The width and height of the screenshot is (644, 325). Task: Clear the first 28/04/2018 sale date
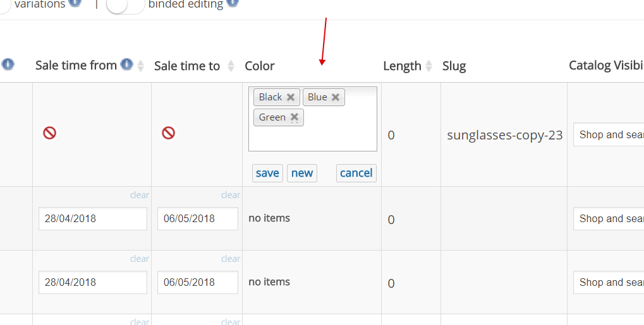click(x=140, y=195)
